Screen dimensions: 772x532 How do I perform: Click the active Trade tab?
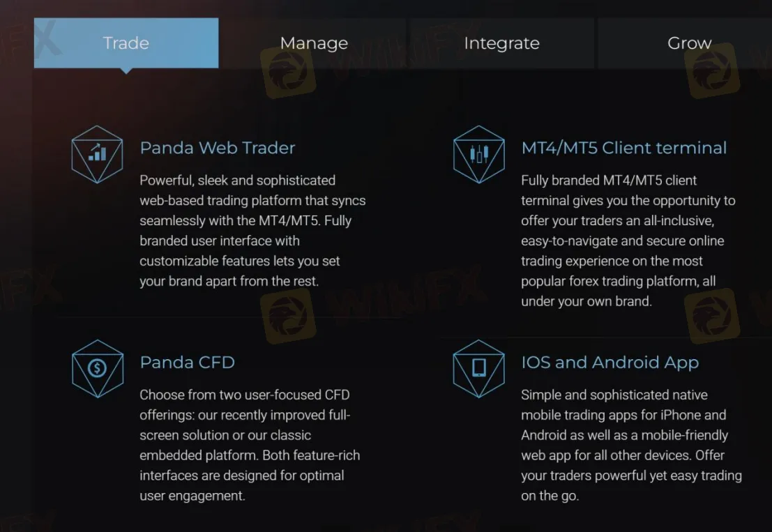tap(126, 43)
